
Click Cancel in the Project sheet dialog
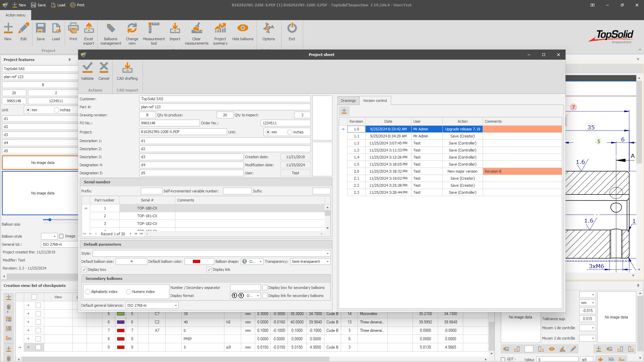(x=104, y=71)
